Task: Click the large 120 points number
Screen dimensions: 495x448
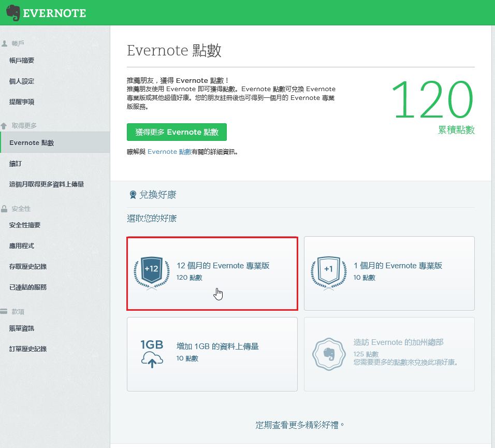Action: 433,99
